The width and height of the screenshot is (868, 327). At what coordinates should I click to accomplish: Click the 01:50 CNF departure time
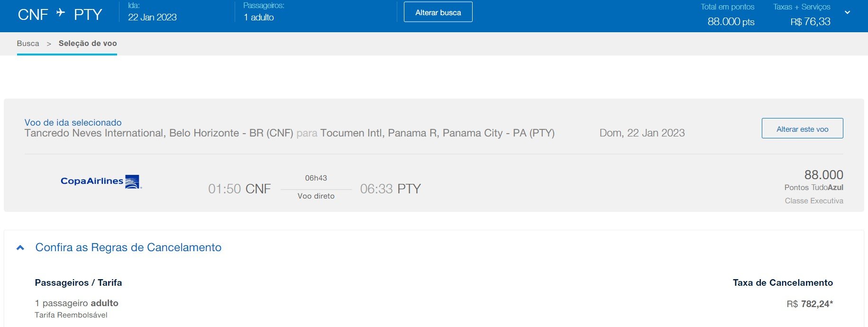point(239,189)
